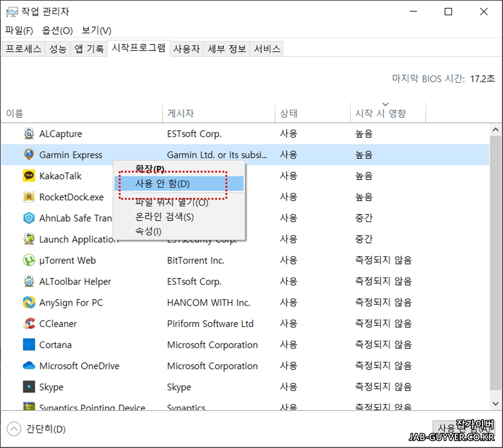Choose 사용 안 함(D) in the context menu

(179, 184)
